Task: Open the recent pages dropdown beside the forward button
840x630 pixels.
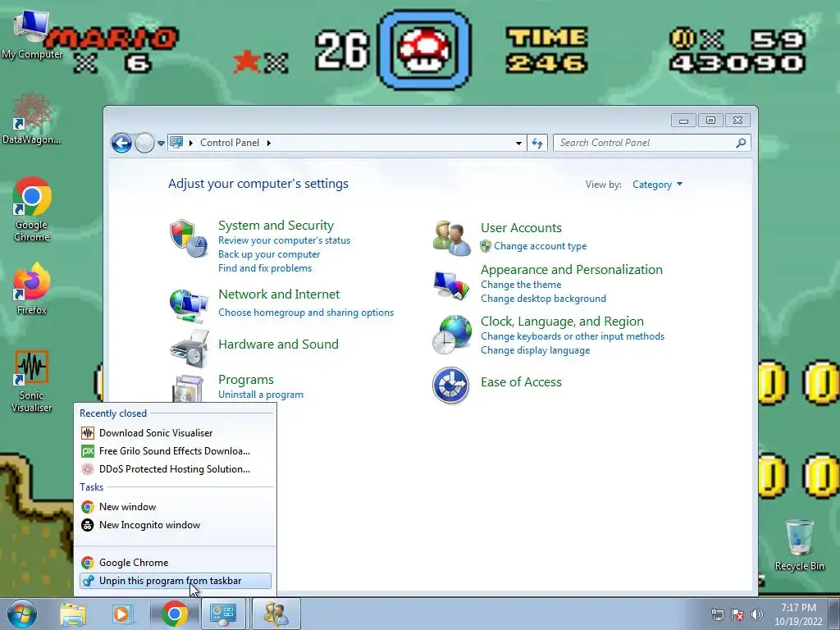Action: (161, 144)
